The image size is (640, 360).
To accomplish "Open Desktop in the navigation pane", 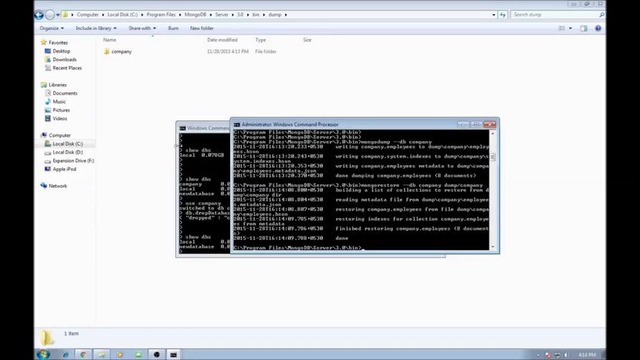I will (x=61, y=51).
